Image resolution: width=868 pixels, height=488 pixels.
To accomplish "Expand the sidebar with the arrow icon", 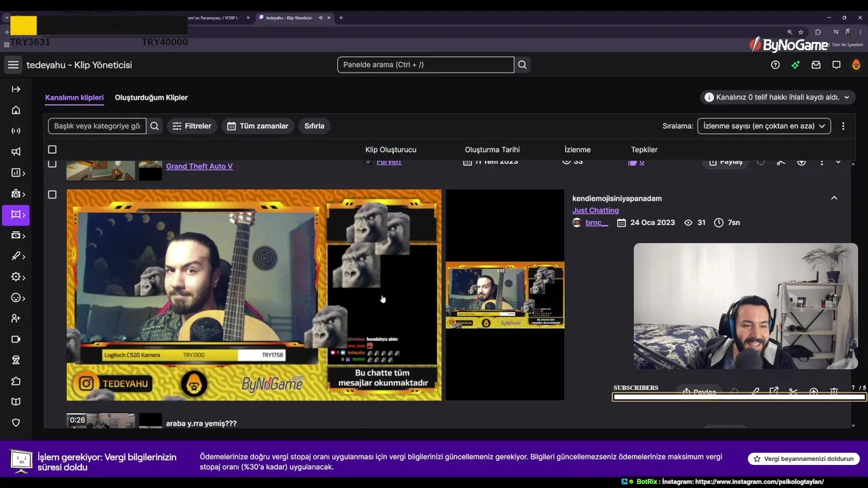I will [16, 89].
